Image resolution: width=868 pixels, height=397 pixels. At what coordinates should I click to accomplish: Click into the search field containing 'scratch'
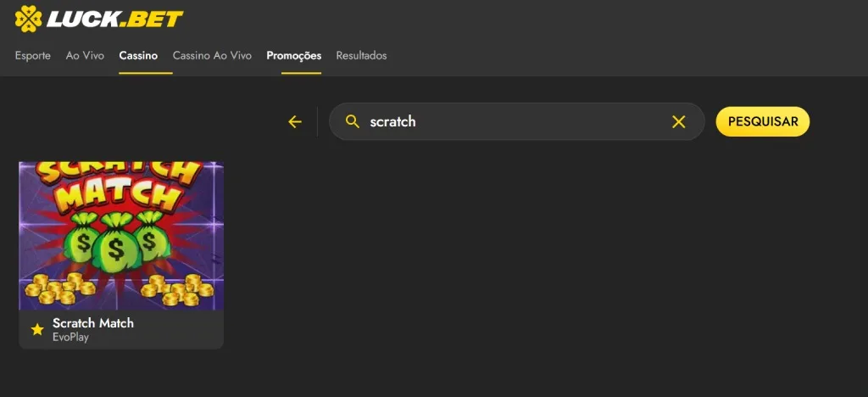coord(509,122)
